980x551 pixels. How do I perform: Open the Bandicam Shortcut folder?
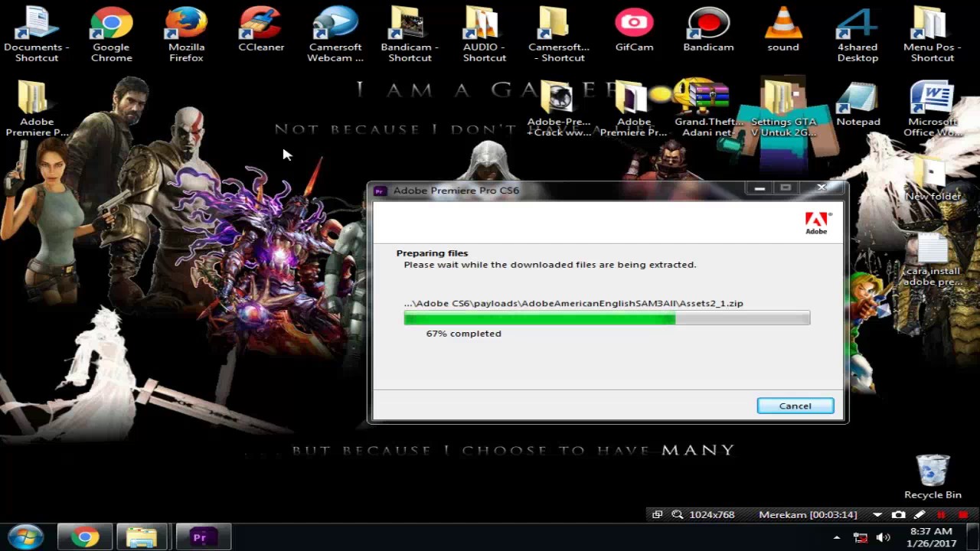point(410,34)
